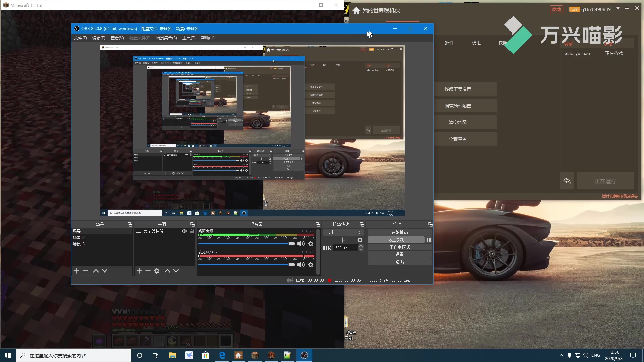This screenshot has width=644, height=362.
Task: Open the 场景集合(S) menu
Action: click(x=166, y=38)
